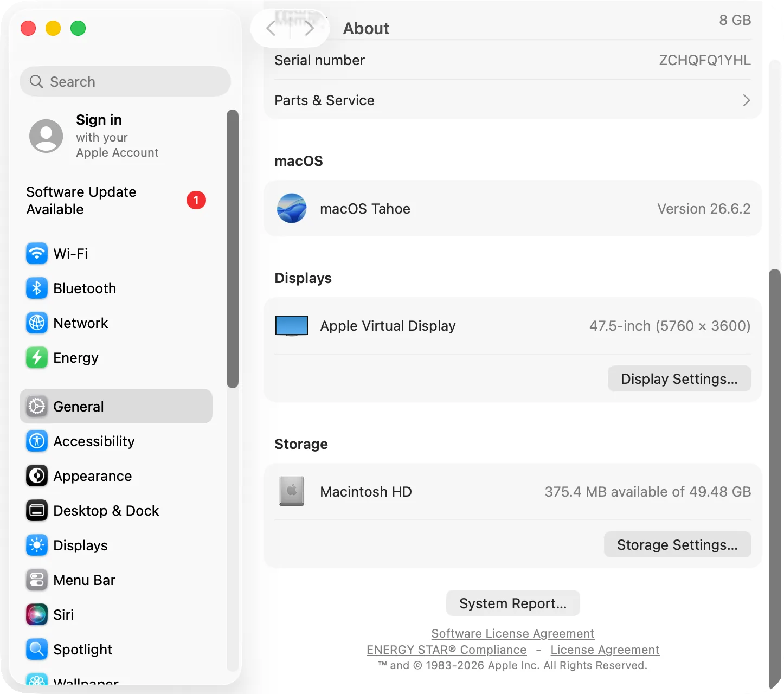Click 375.4 MB available of 49.48 GB
The height and width of the screenshot is (694, 784).
coord(648,492)
